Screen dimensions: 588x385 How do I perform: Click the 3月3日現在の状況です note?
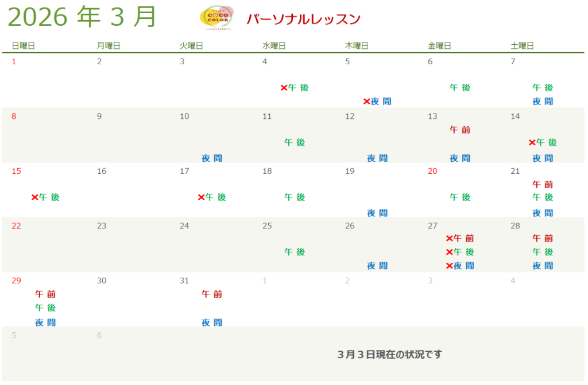pos(390,355)
